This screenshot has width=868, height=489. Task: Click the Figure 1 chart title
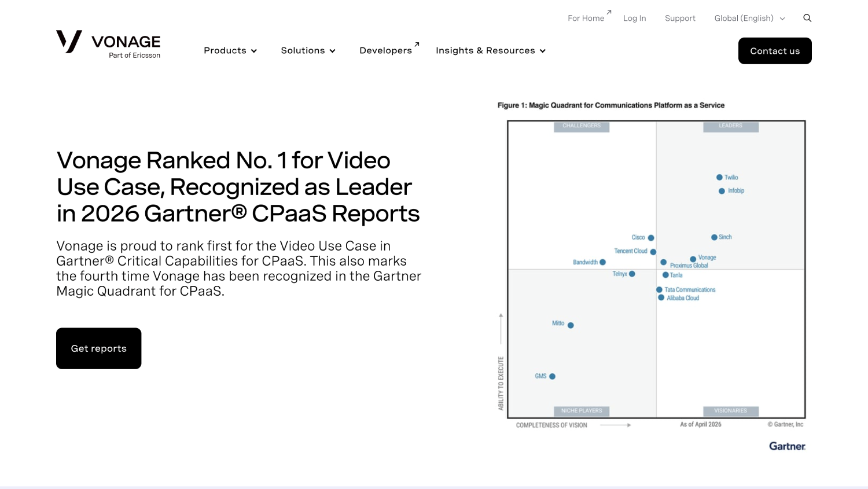click(611, 105)
